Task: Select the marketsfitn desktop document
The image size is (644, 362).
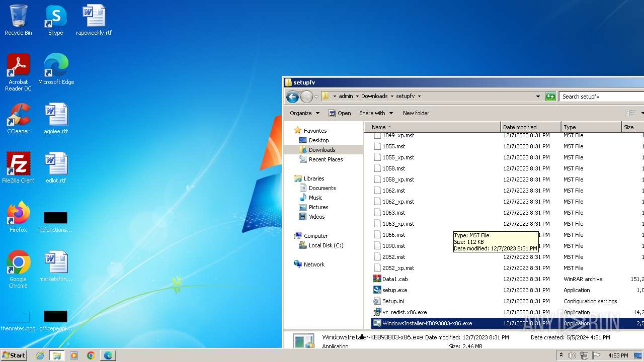Action: click(x=56, y=266)
